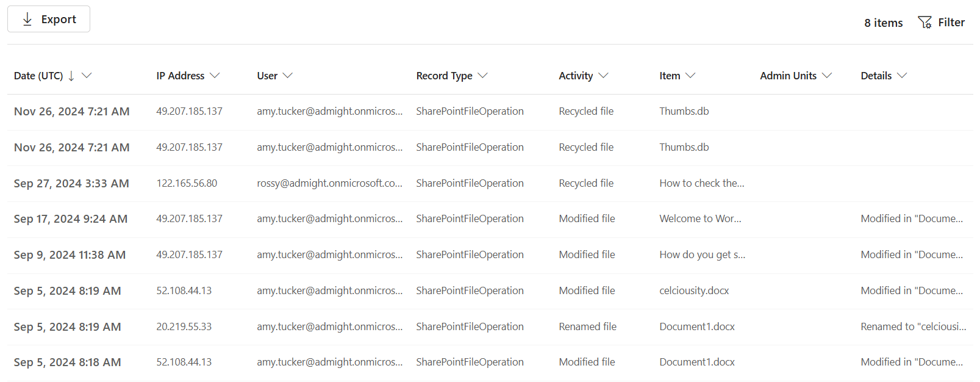Click the Filter button label
Image resolution: width=980 pixels, height=382 pixels.
(951, 23)
